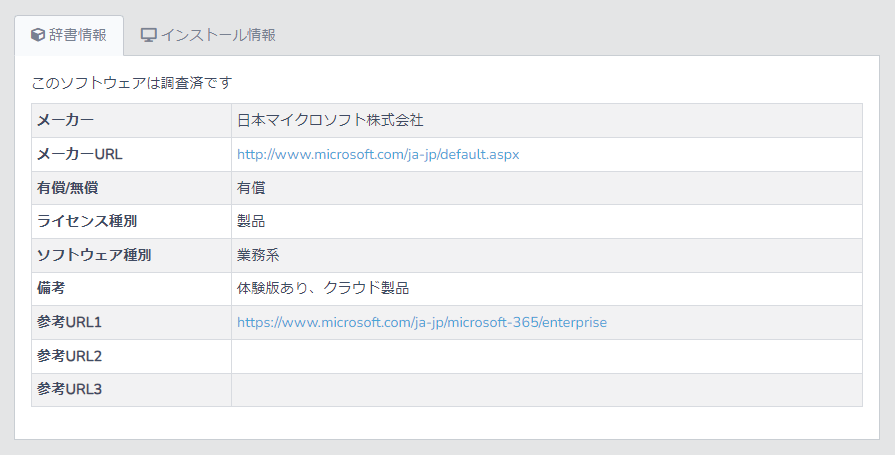The width and height of the screenshot is (895, 455).
Task: Select the 有償 value cell
Action: point(547,188)
